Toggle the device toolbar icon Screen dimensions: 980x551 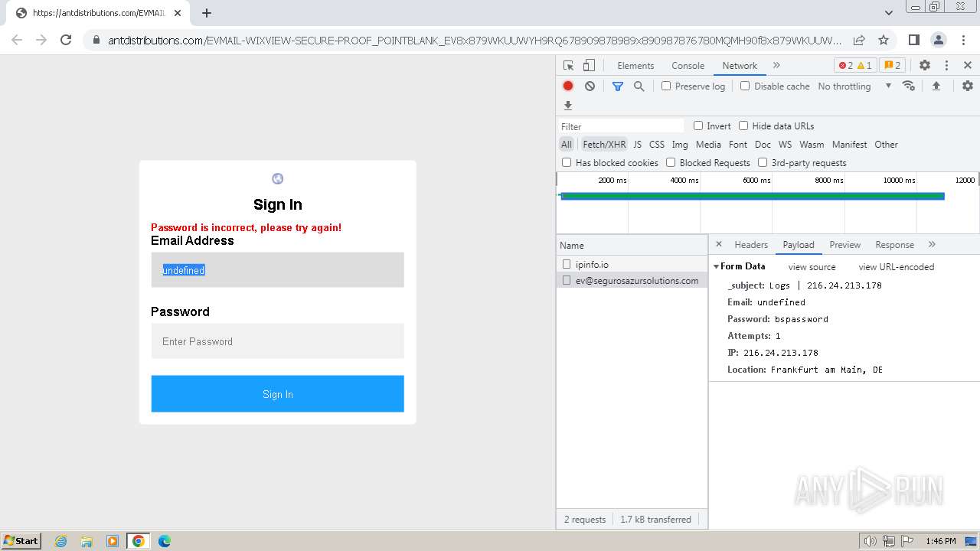pyautogui.click(x=589, y=65)
